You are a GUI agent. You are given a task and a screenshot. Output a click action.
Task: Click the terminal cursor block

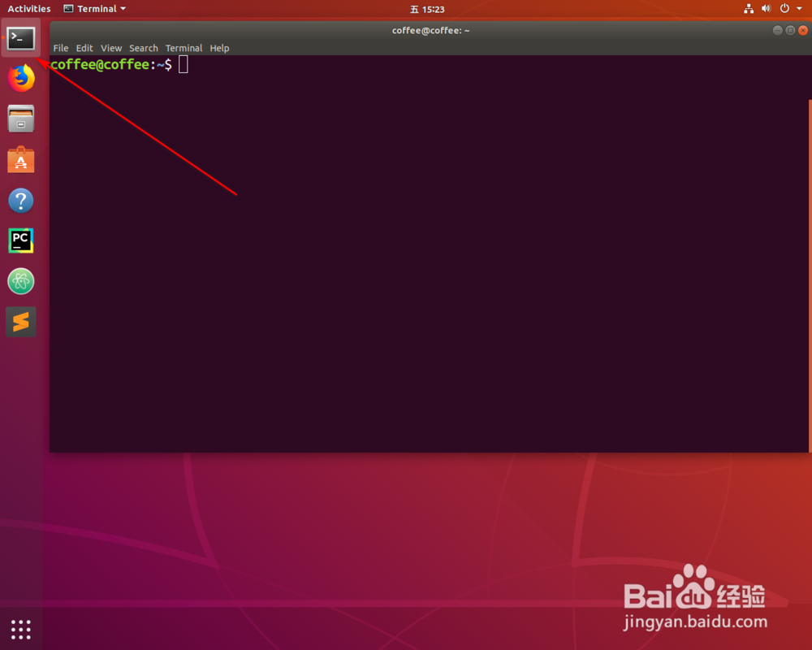(184, 64)
